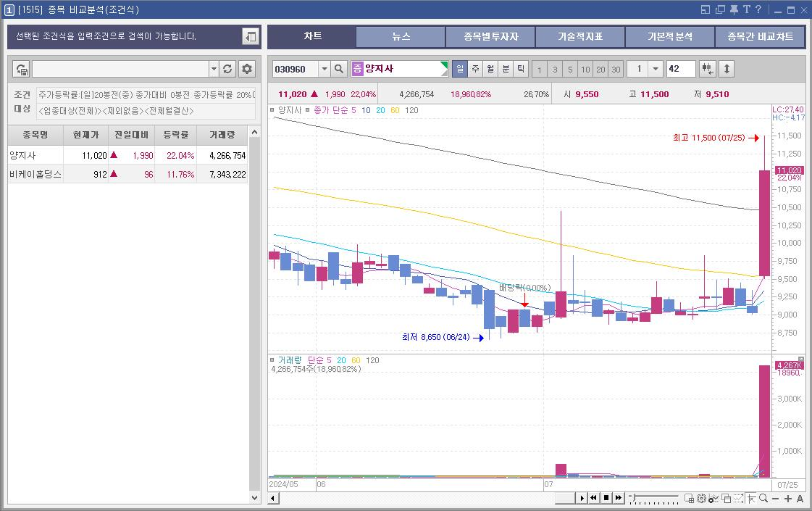The image size is (812, 511).
Task: Click the chart scroll left arrow
Action: click(274, 499)
